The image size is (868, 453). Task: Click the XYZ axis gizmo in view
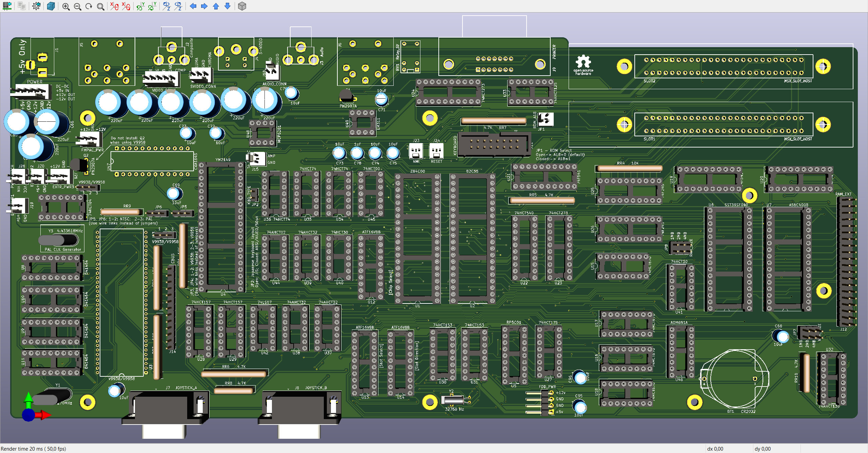tap(36, 407)
